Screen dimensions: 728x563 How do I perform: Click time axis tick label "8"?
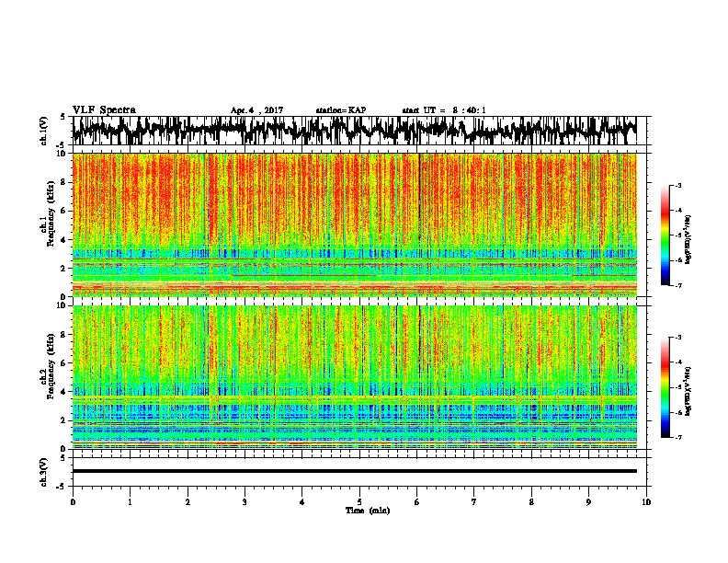tap(531, 502)
